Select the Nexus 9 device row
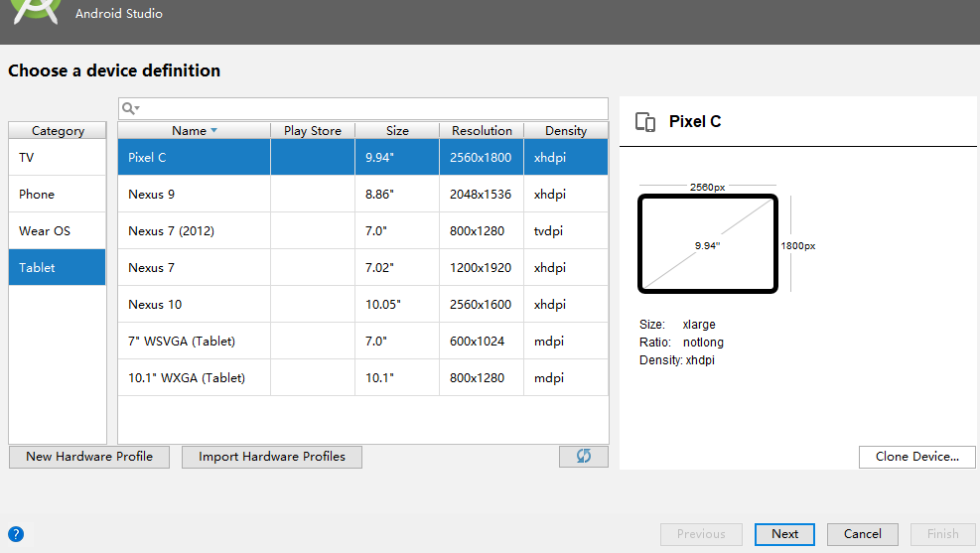Viewport: 980px width, 553px height. [362, 195]
